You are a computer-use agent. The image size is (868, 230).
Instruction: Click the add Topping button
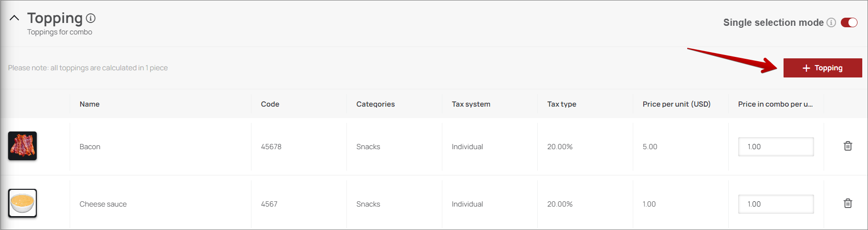pos(822,68)
